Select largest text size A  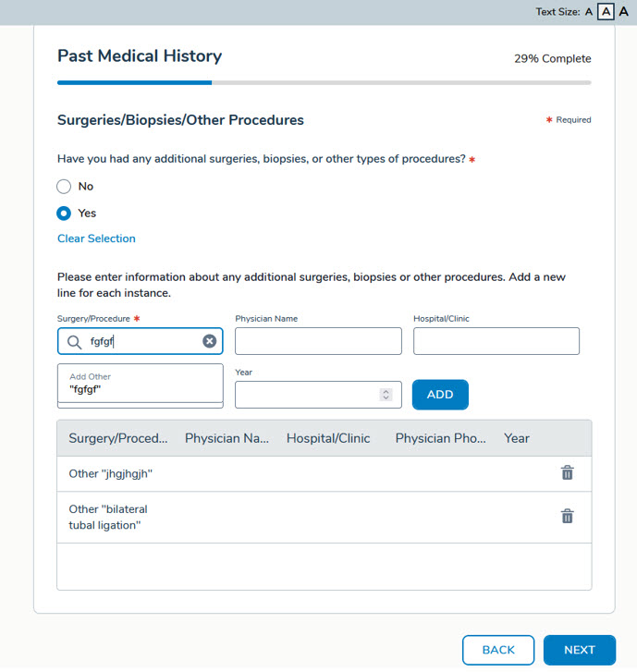click(624, 12)
